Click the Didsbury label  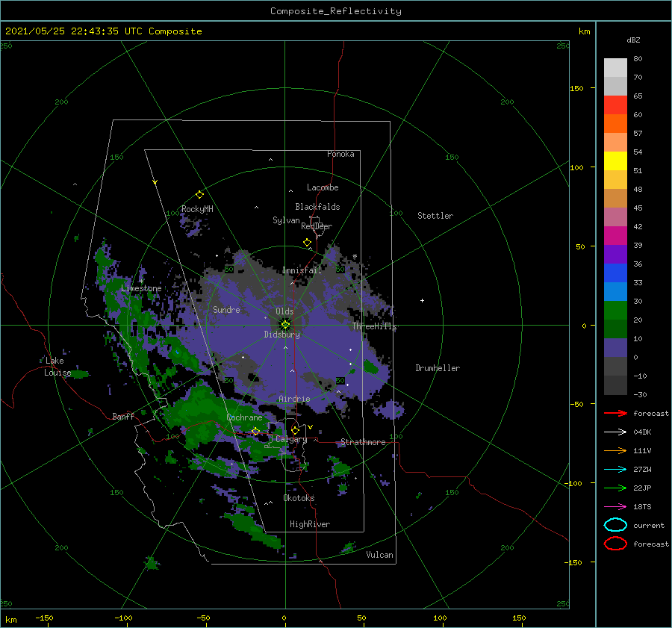[281, 335]
